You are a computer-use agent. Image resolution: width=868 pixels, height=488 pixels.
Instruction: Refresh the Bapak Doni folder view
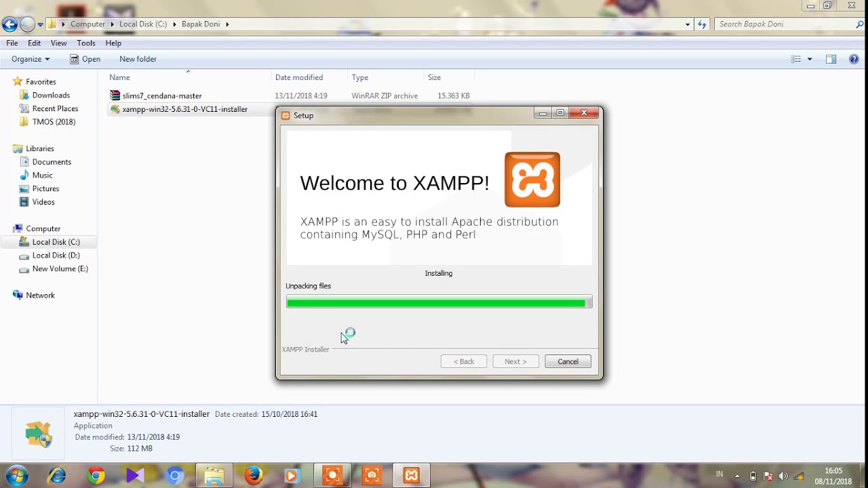pyautogui.click(x=702, y=24)
